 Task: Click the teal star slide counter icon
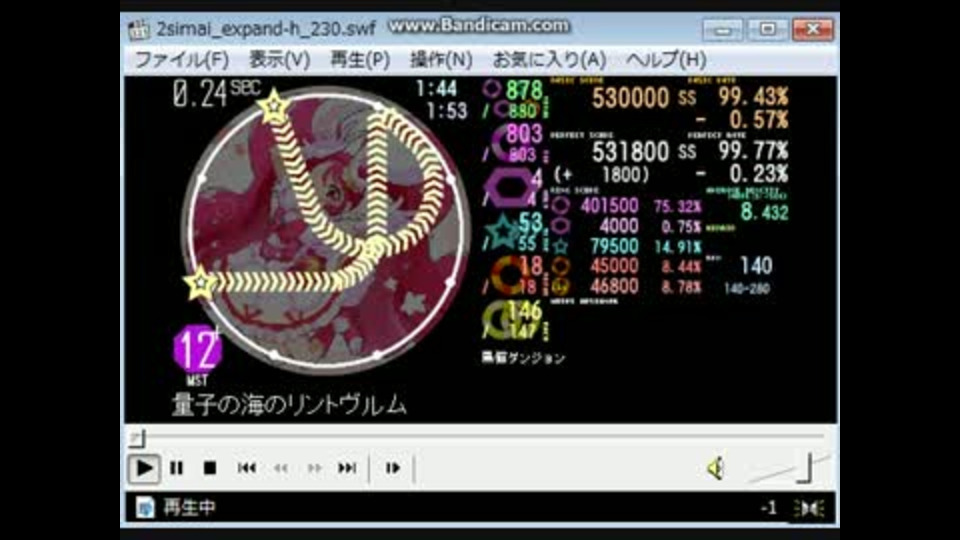(502, 231)
